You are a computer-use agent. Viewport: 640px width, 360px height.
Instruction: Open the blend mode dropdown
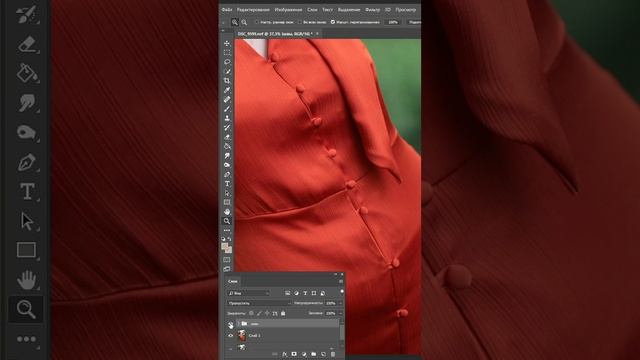(x=259, y=303)
